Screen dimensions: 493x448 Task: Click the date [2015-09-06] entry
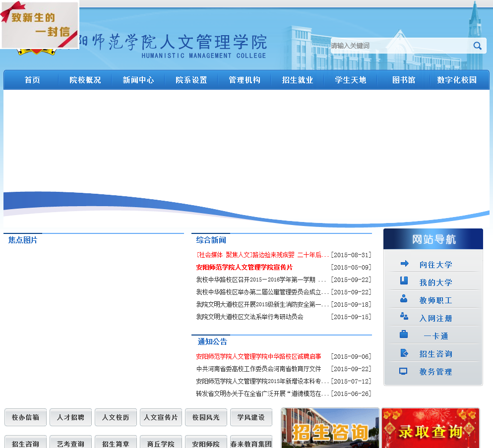(351, 357)
